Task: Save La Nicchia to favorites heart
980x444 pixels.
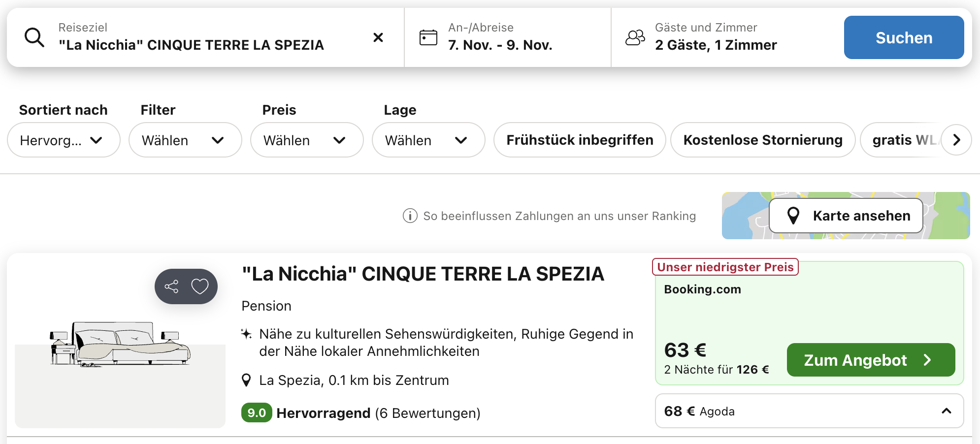Action: click(200, 286)
